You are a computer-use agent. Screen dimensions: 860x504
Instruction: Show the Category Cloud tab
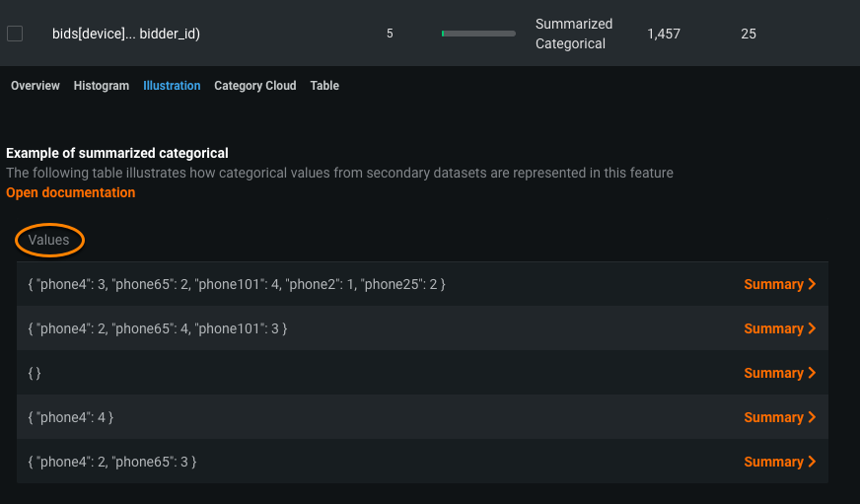(255, 86)
